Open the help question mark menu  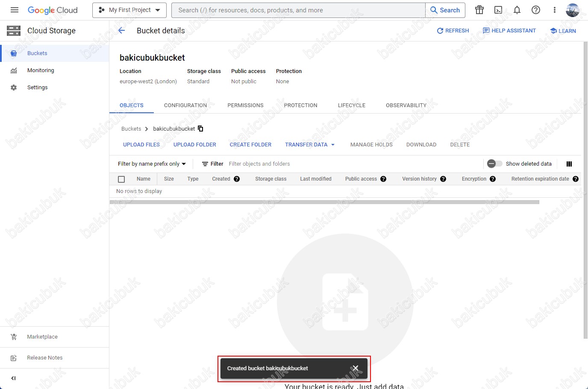[x=536, y=10]
